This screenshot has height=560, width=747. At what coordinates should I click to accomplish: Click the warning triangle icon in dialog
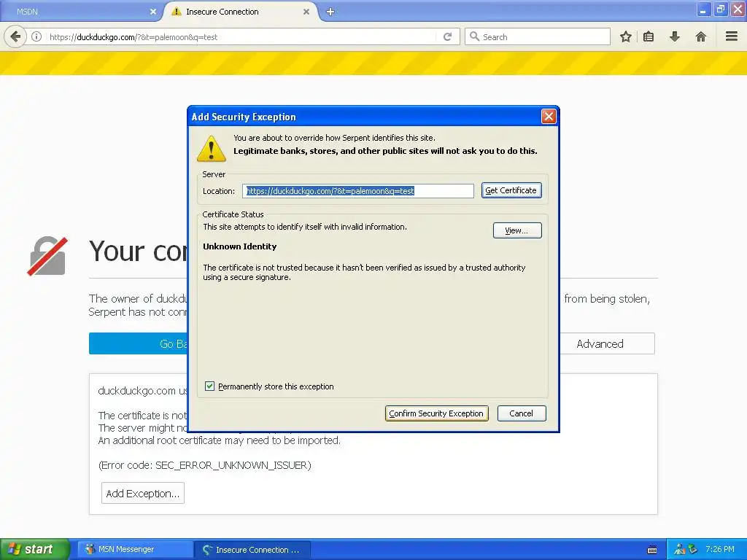pos(212,149)
